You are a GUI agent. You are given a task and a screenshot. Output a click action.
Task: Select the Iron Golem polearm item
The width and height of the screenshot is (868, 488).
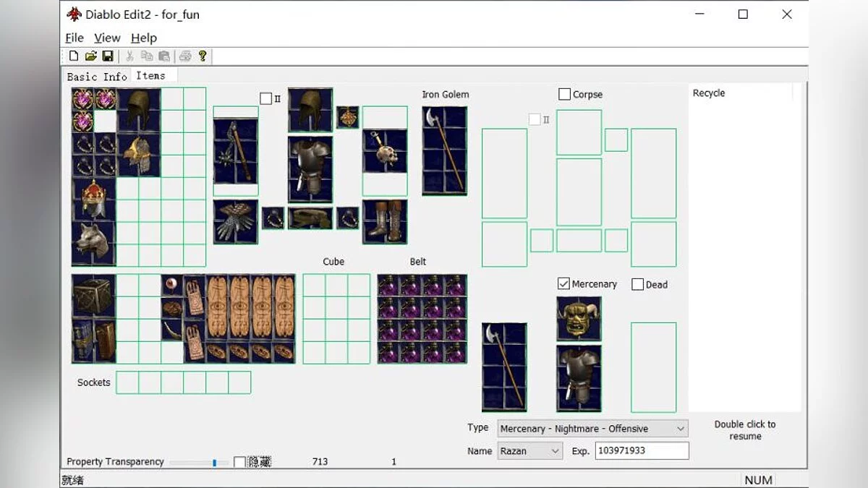point(444,150)
